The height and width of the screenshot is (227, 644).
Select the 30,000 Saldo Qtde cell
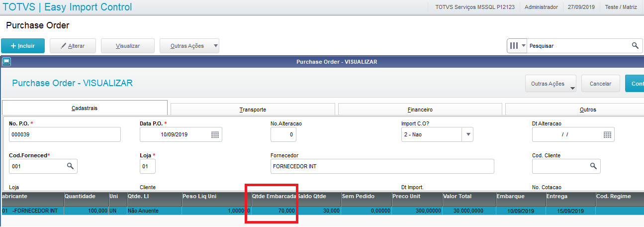319,211
